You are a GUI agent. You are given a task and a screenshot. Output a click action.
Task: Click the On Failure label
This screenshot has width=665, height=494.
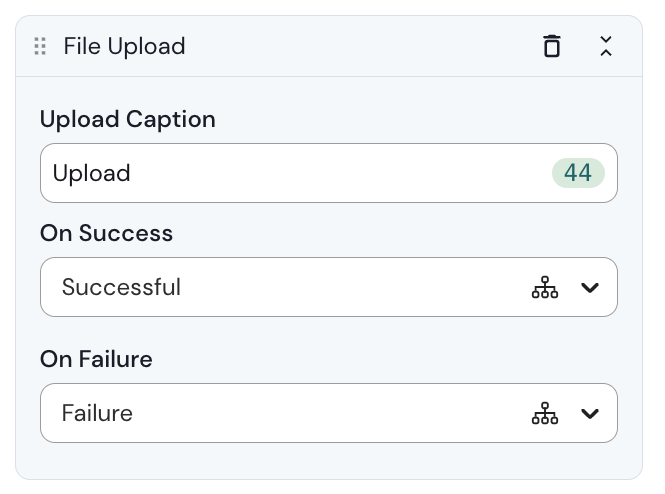point(96,359)
